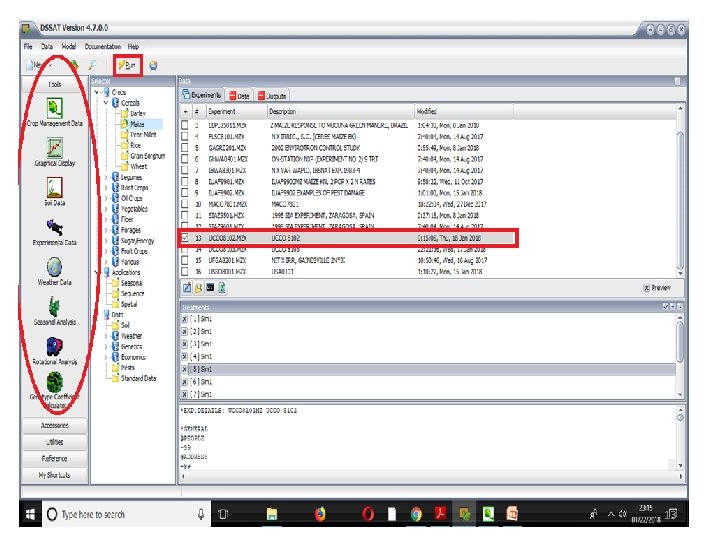Toggle treatment [1] Sim1 checkbox
Image resolution: width=720 pixels, height=540 pixels.
click(x=184, y=319)
